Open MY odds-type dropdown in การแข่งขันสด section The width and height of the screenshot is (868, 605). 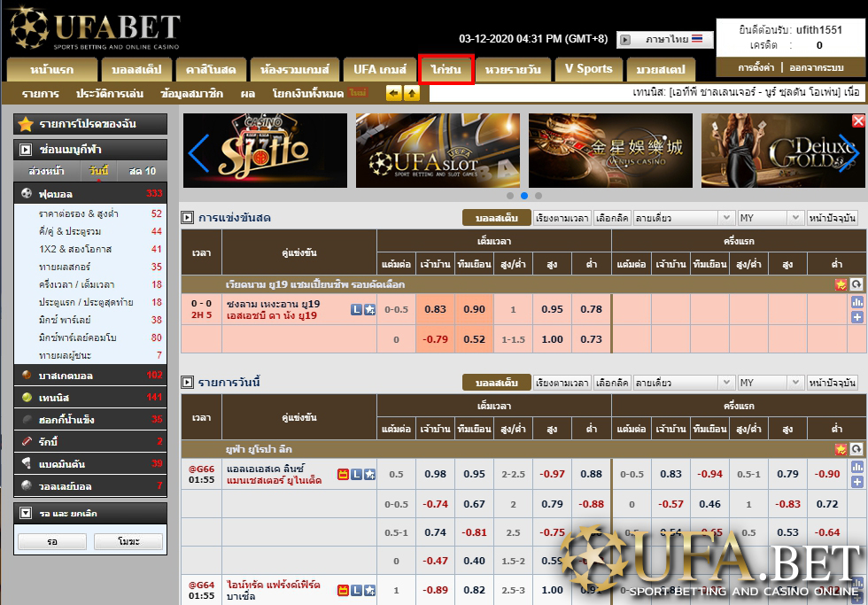click(x=770, y=218)
